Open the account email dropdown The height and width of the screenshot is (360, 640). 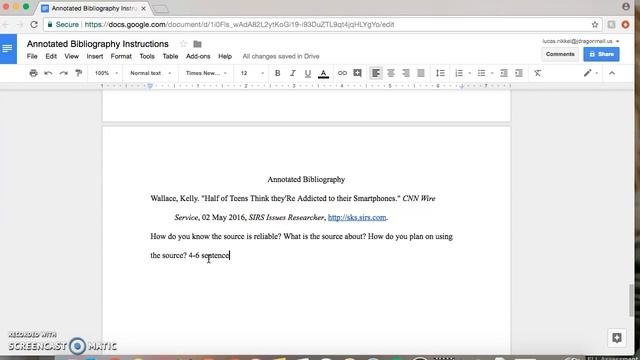point(580,41)
